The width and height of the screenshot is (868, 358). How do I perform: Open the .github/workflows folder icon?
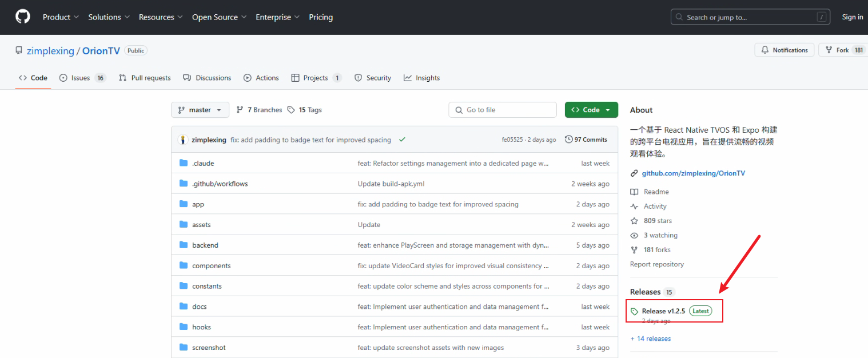(184, 184)
